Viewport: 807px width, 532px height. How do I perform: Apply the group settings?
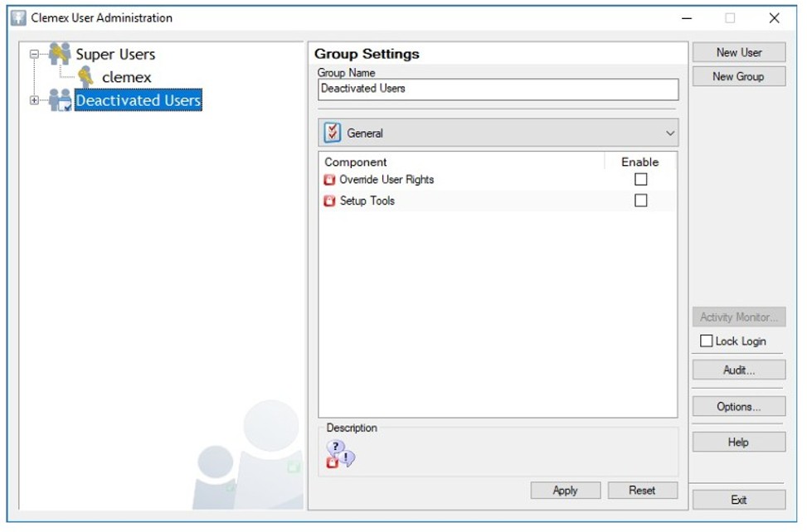[x=565, y=491]
